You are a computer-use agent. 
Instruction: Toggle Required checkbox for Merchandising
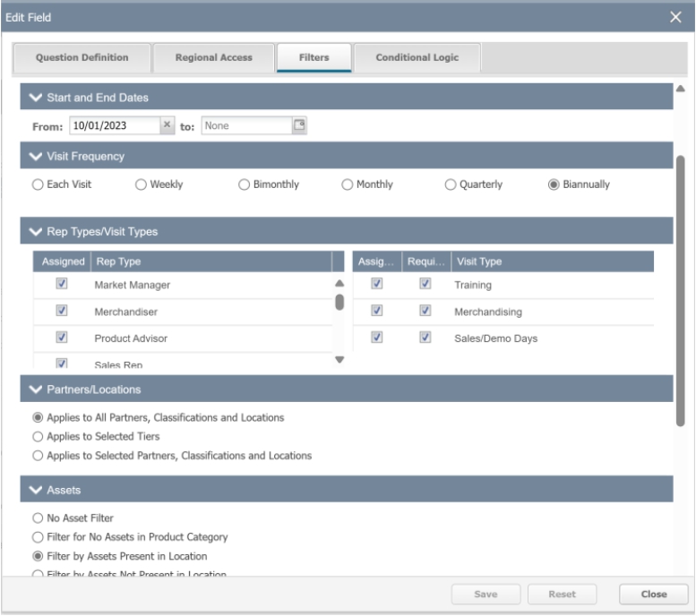(425, 310)
